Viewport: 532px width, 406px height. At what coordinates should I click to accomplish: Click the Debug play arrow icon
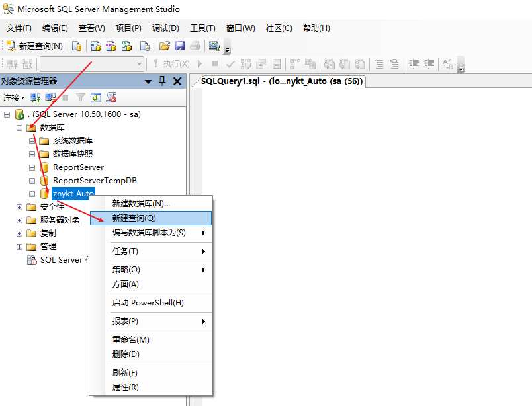[x=200, y=63]
